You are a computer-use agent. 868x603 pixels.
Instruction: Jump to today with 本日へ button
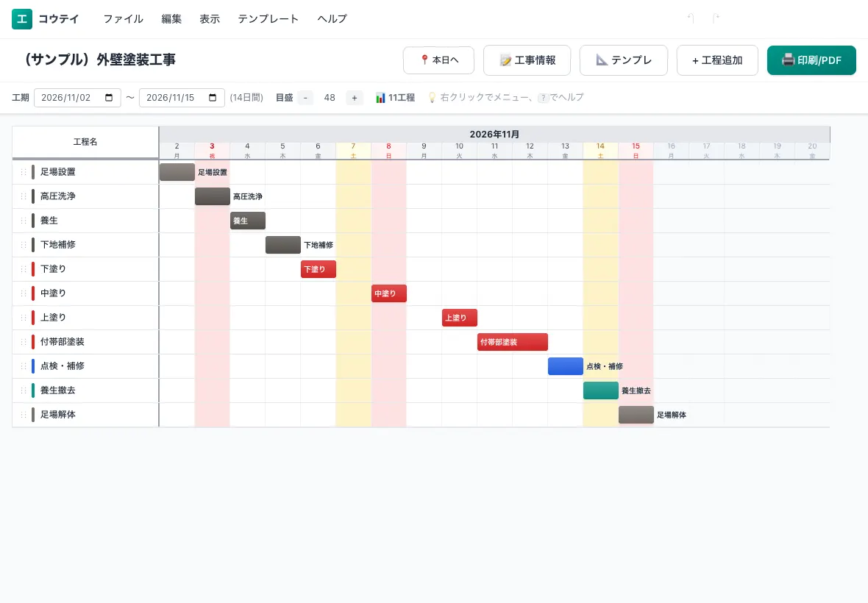click(x=438, y=60)
